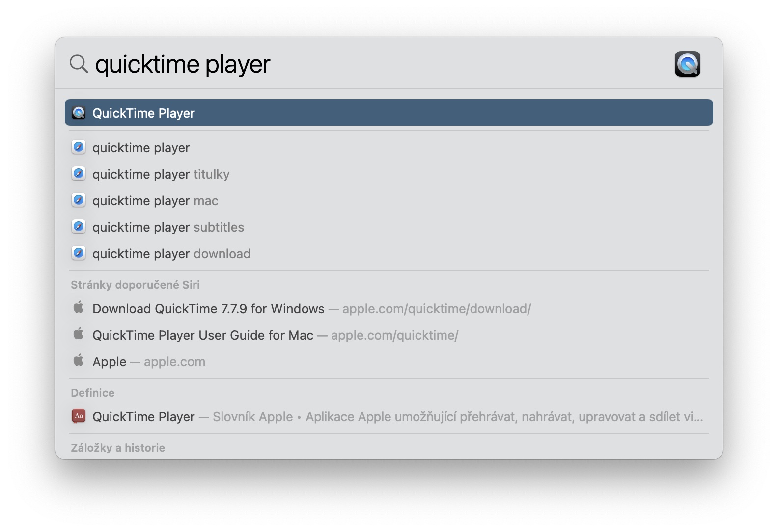Click the large QuickTime Player icon beside search field
This screenshot has width=778, height=532.
pos(687,64)
